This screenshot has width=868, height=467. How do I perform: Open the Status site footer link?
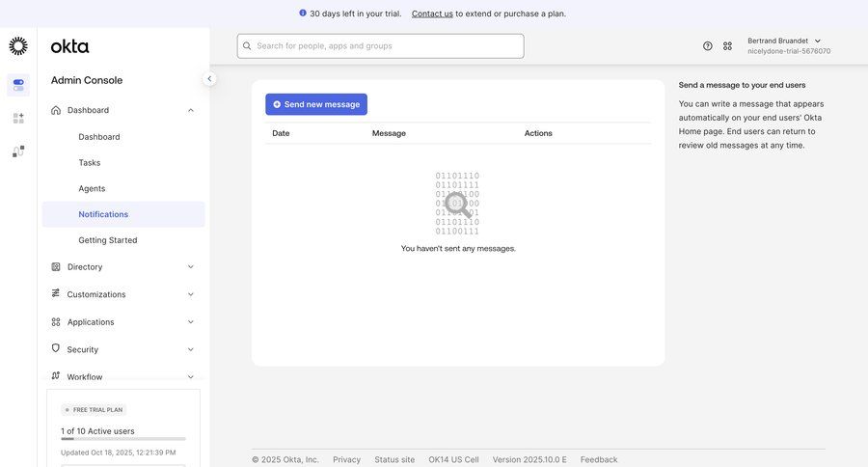pyautogui.click(x=394, y=460)
